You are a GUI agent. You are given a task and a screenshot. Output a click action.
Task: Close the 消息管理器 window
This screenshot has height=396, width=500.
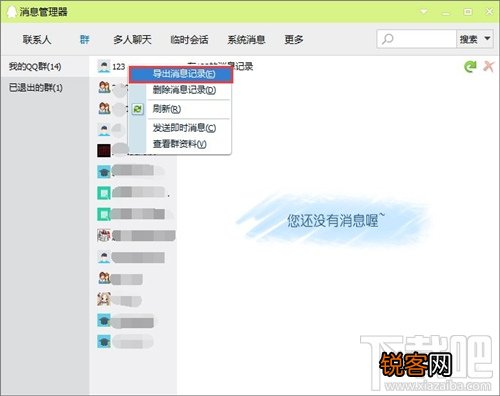pos(489,12)
